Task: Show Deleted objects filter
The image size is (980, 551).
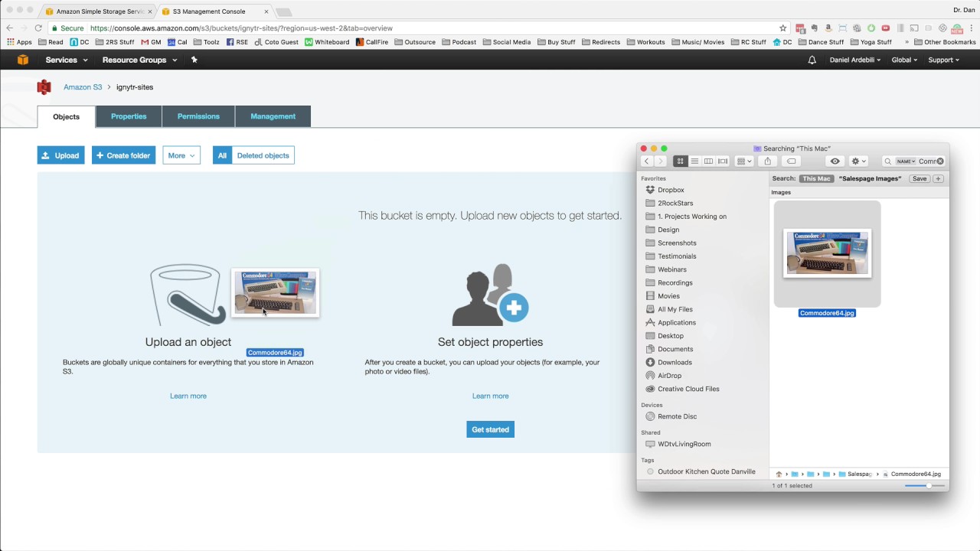Action: [x=263, y=155]
